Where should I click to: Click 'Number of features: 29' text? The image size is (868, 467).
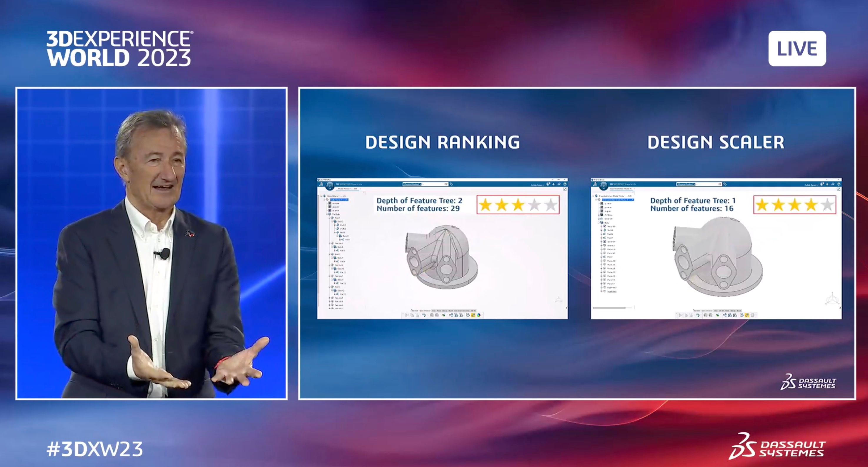coord(418,209)
